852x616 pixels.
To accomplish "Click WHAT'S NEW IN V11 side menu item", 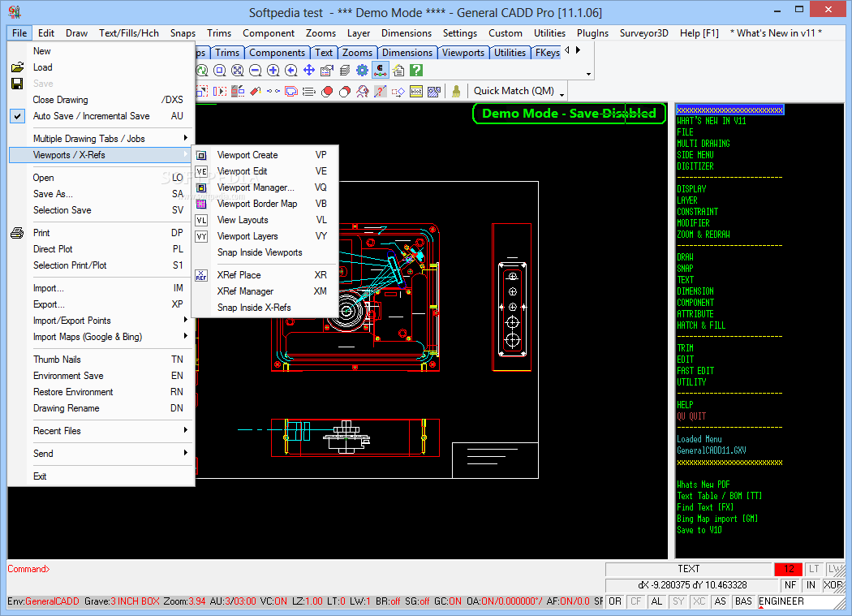I will [x=712, y=121].
